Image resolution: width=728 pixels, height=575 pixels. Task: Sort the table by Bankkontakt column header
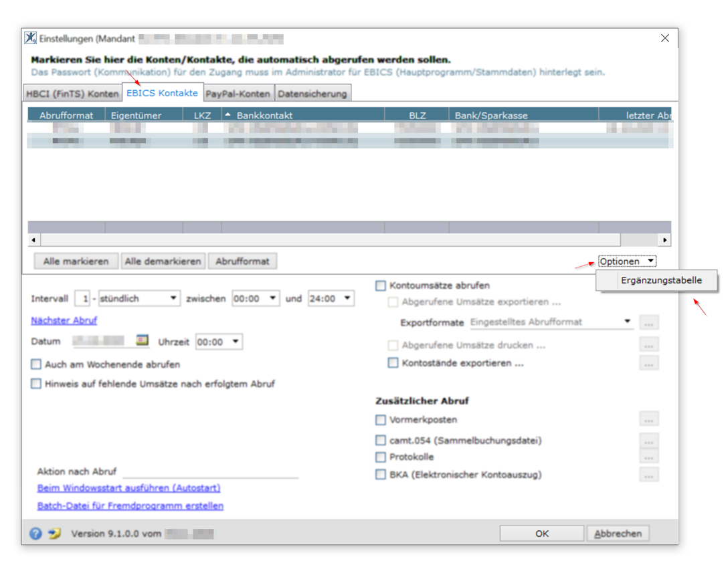point(302,115)
